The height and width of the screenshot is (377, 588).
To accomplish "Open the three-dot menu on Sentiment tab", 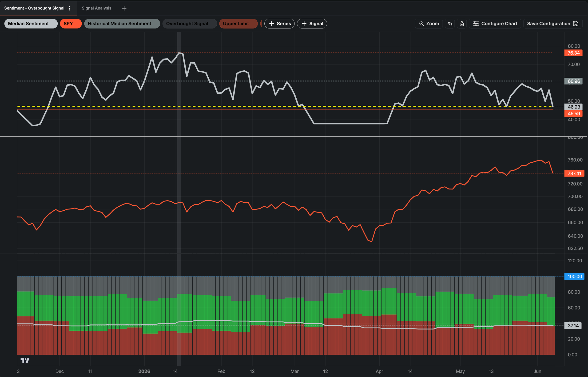I will (70, 8).
